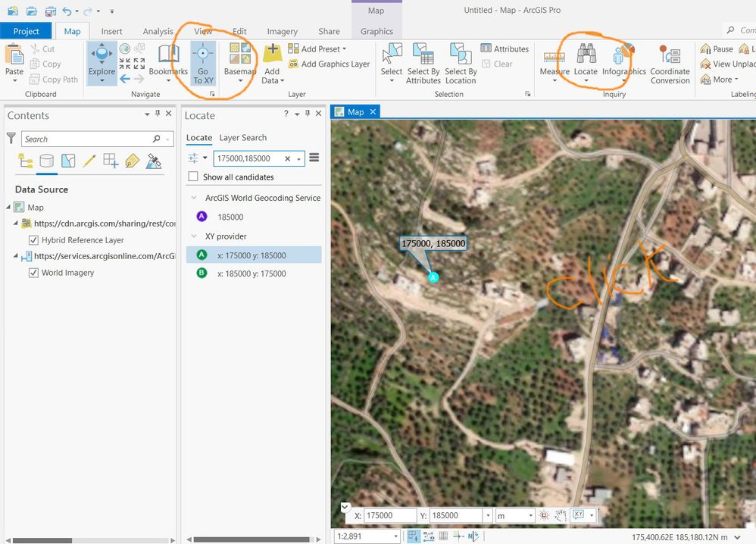This screenshot has height=544, width=756.
Task: Uncheck the Hybrid Reference Layer
Action: pyautogui.click(x=34, y=240)
